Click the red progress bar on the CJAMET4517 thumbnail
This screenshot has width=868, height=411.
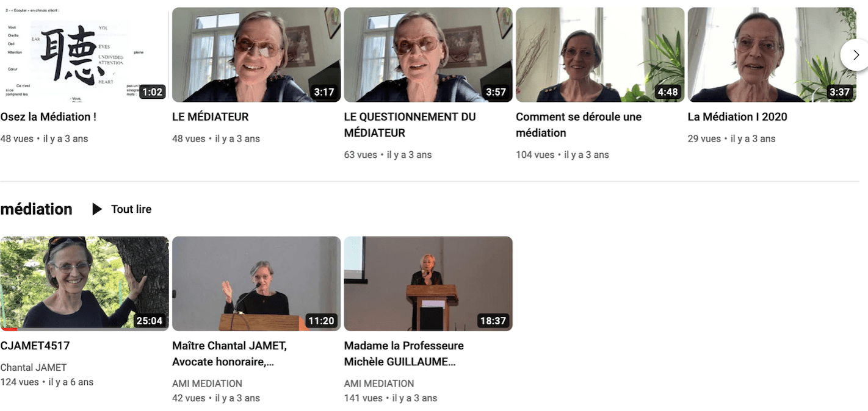click(x=9, y=329)
